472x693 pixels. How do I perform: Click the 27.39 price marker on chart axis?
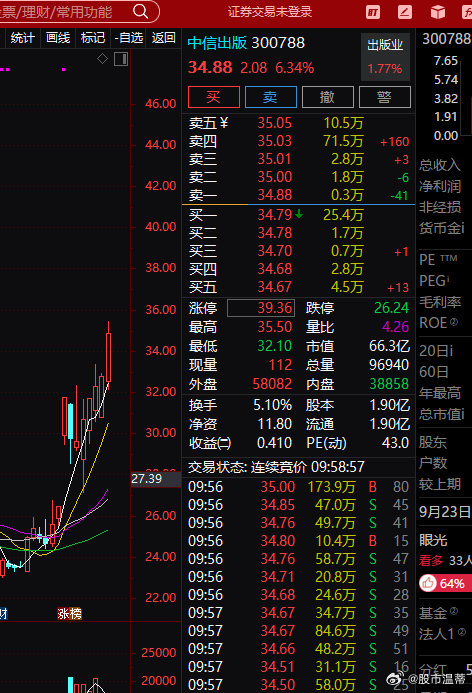(156, 479)
